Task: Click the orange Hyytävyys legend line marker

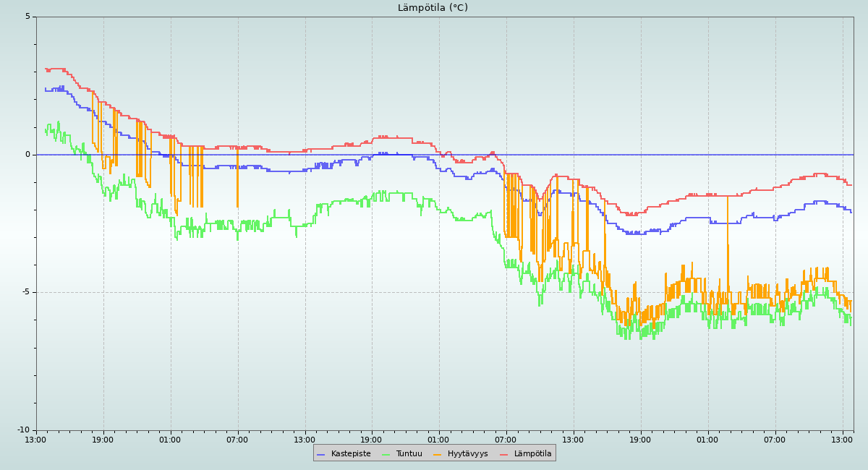Action: [438, 454]
